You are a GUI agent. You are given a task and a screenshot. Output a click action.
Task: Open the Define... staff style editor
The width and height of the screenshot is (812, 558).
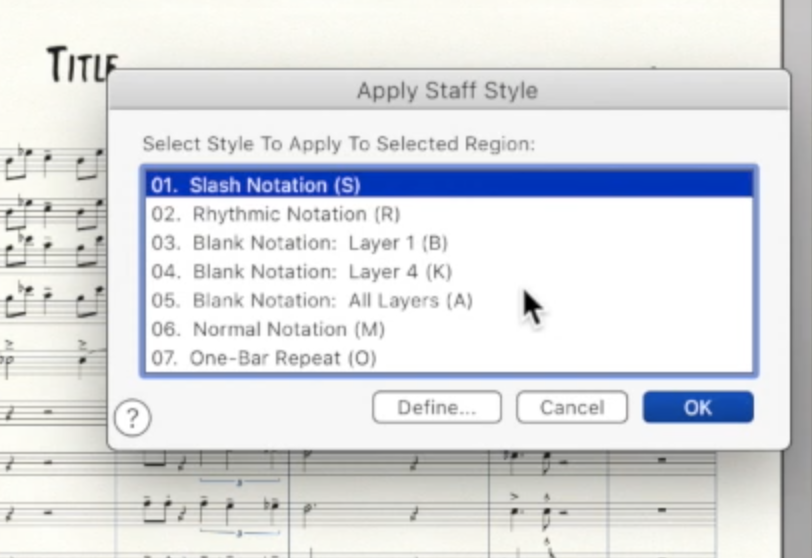pos(437,407)
